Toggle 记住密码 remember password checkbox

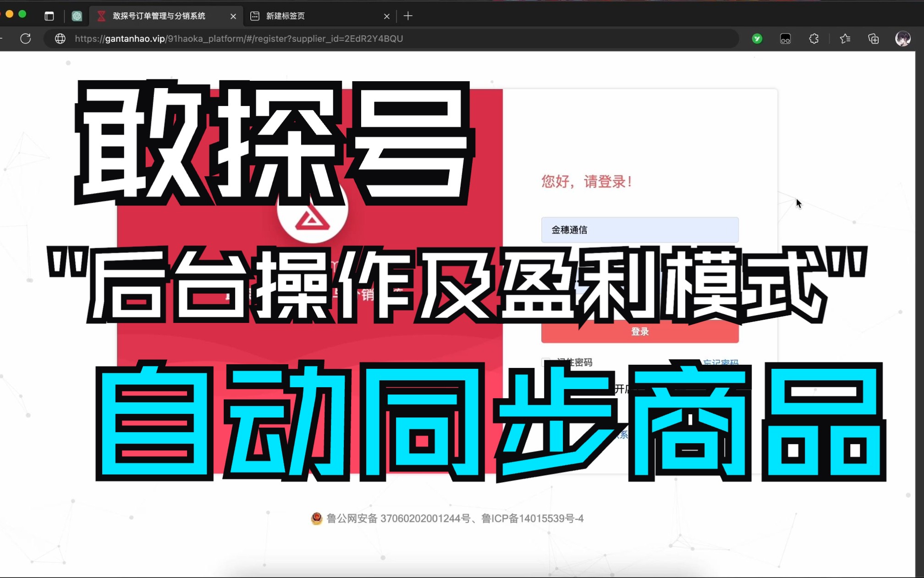tap(546, 362)
